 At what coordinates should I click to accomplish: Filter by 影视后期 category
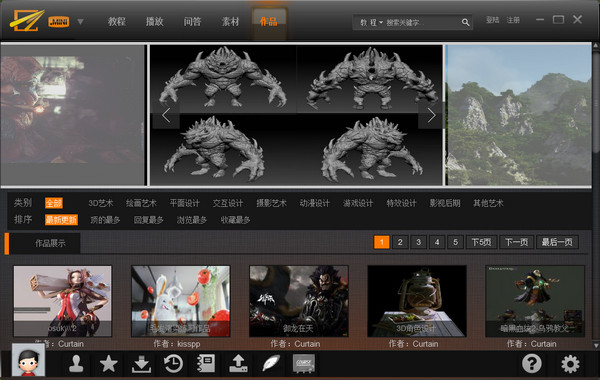[445, 203]
